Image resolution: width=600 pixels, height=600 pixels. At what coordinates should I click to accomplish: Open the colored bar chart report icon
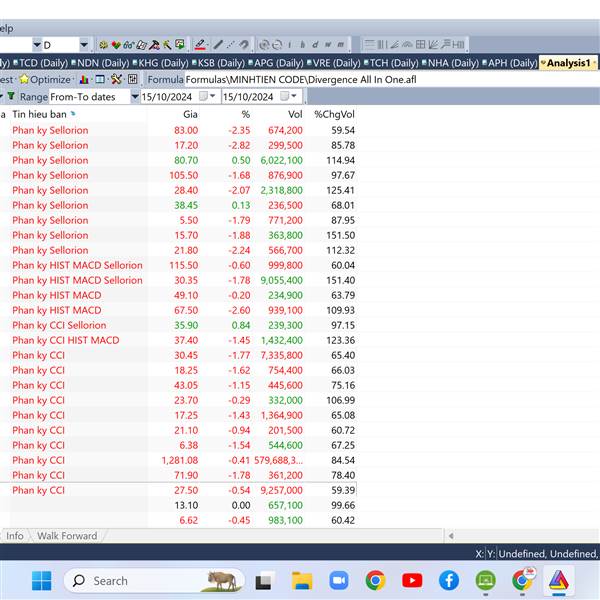[84, 80]
